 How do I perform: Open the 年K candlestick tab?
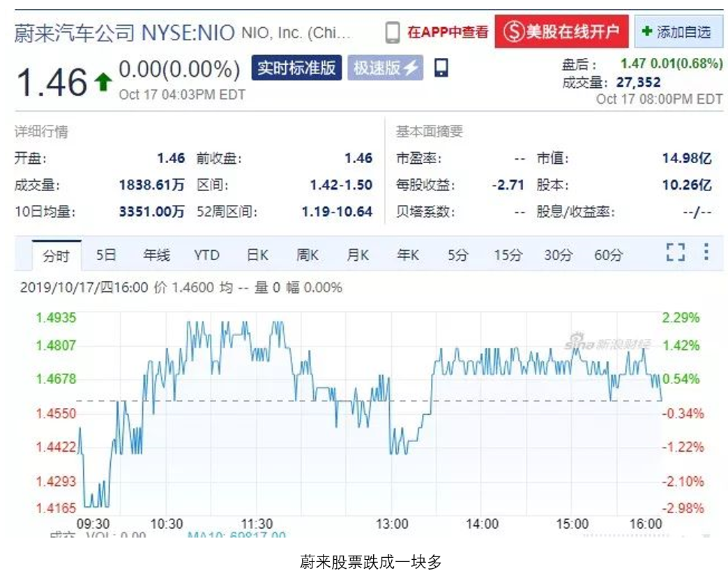tap(408, 255)
